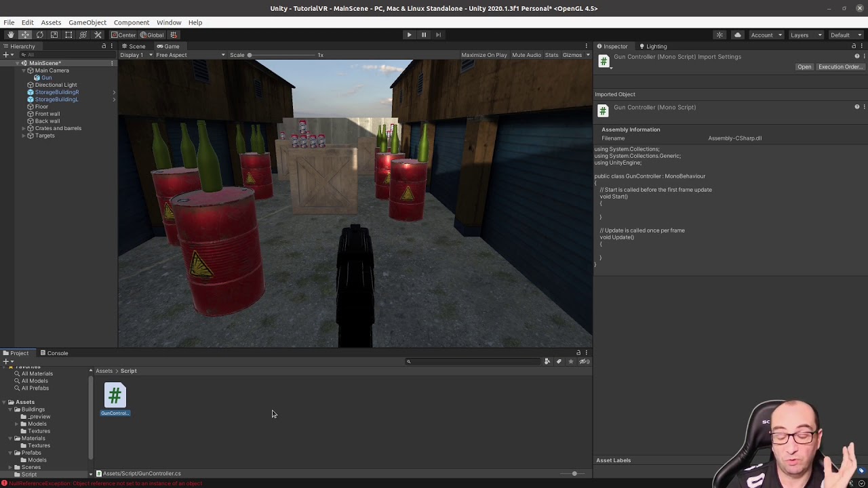Open the Account dropdown
This screenshot has width=868, height=488.
766,35
